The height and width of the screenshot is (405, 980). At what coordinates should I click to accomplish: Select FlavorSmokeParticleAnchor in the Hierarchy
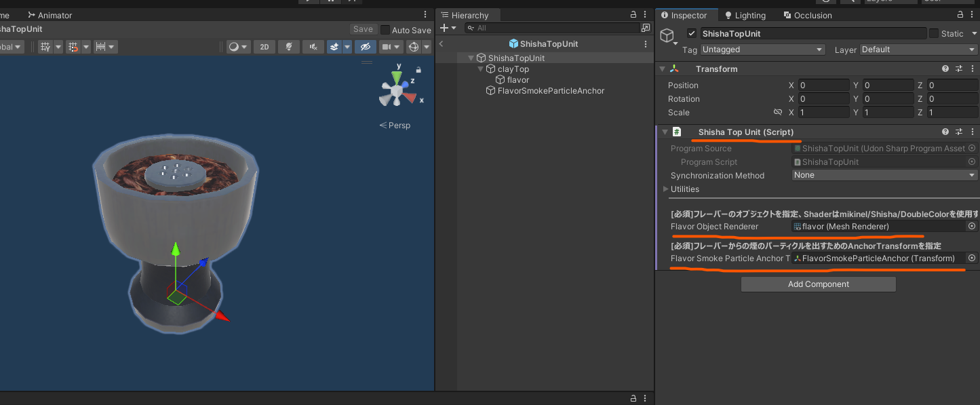click(x=551, y=91)
